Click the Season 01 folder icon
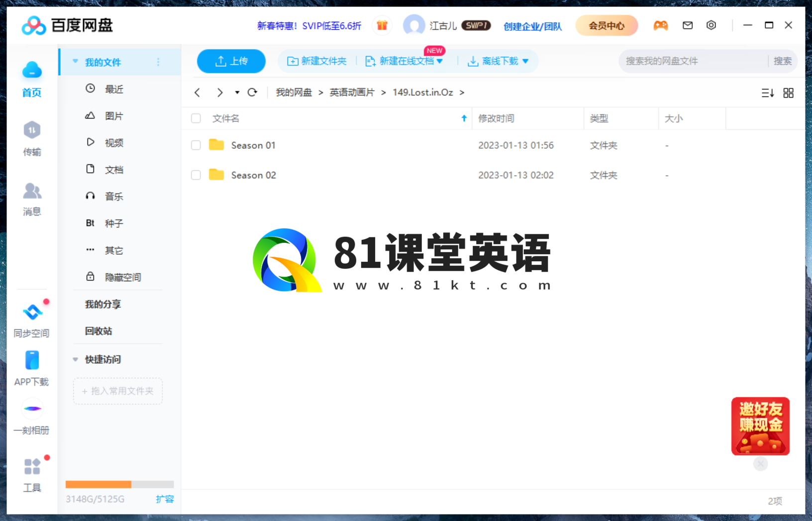The width and height of the screenshot is (812, 521). click(216, 145)
